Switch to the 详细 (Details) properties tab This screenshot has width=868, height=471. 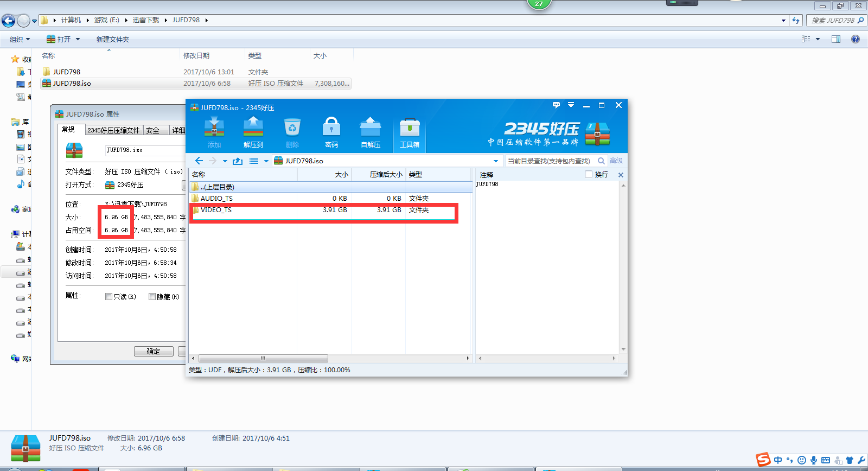pos(178,130)
